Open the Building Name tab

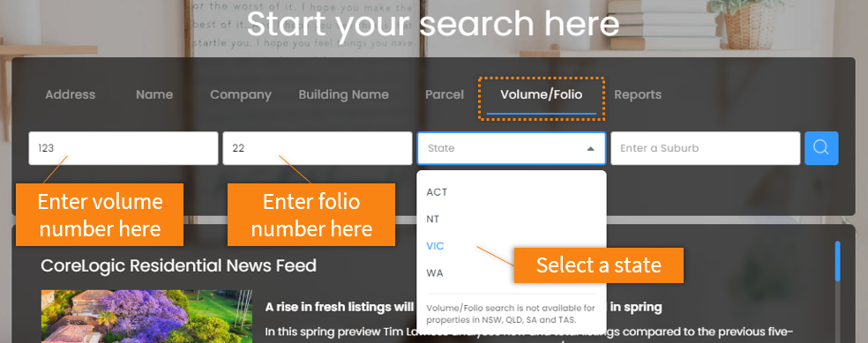344,94
